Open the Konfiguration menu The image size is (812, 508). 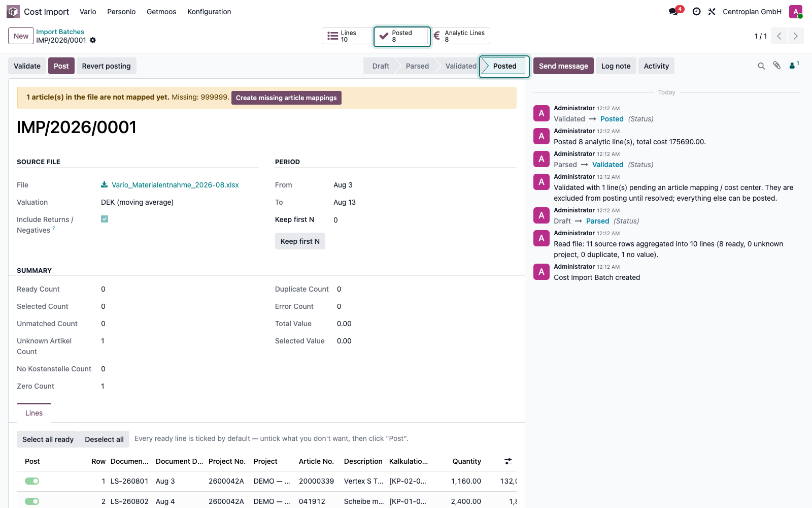click(x=209, y=12)
